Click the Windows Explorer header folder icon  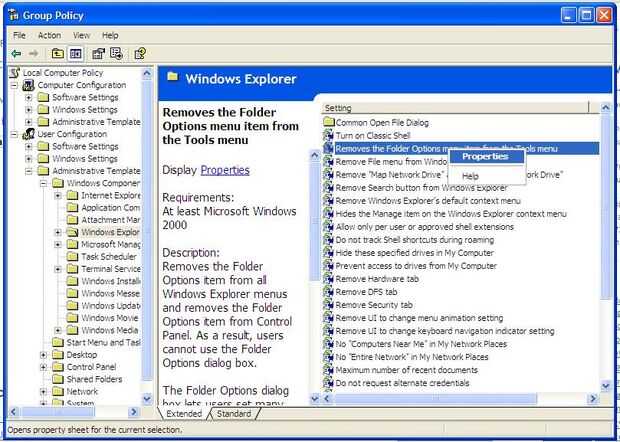click(x=172, y=77)
